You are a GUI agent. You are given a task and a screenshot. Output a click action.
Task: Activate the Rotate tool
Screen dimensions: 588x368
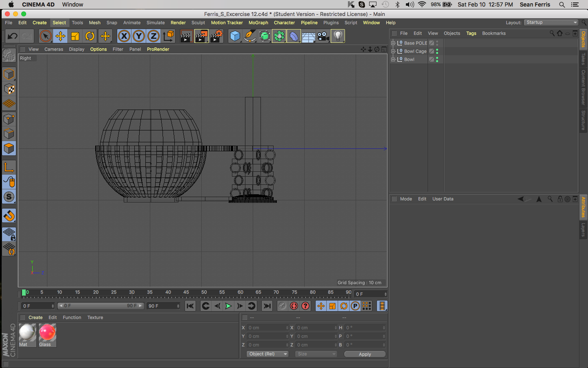pos(90,36)
